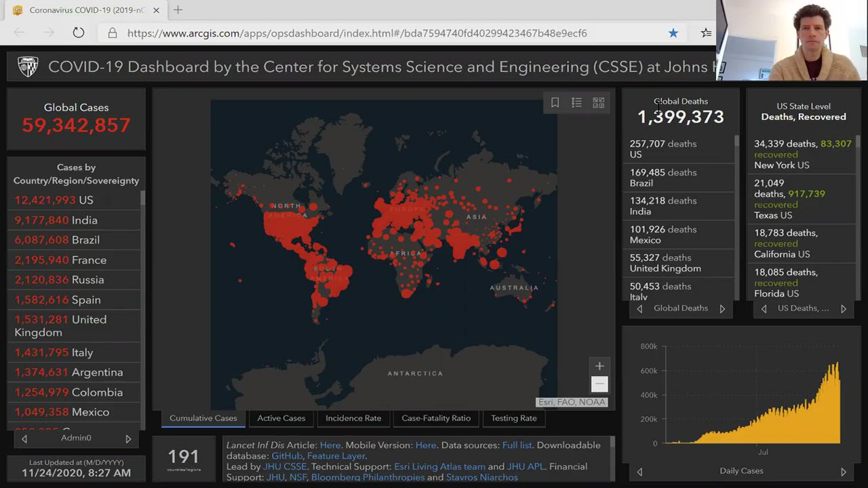Select the Incidence Rate tab

[353, 418]
